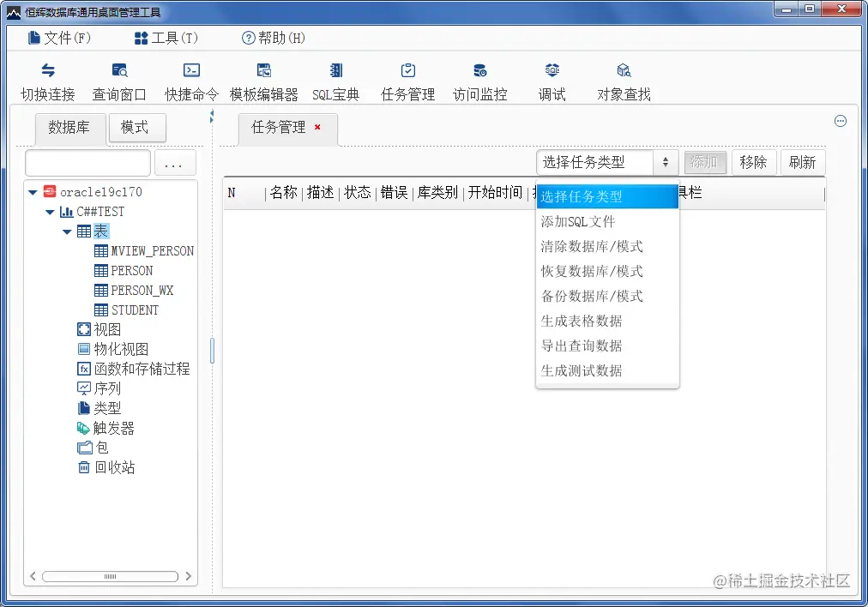Click the tree search input field

87,163
